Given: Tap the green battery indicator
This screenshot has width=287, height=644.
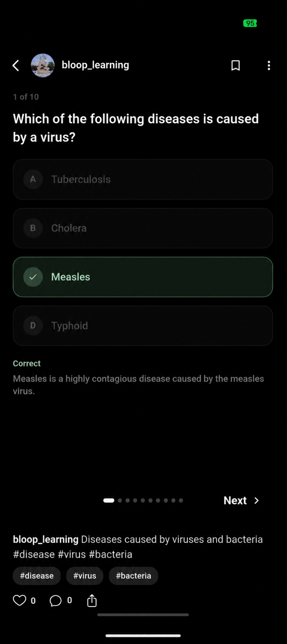Looking at the screenshot, I should click(x=250, y=23).
